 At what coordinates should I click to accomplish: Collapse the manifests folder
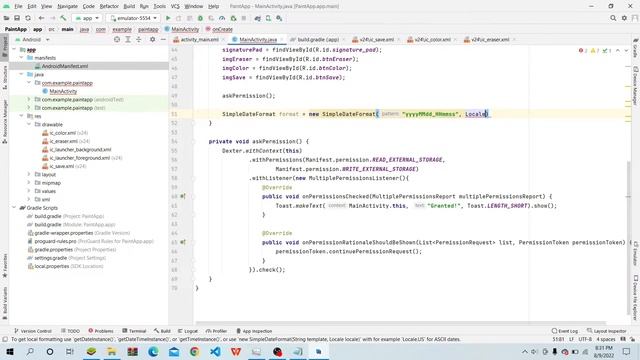point(22,58)
